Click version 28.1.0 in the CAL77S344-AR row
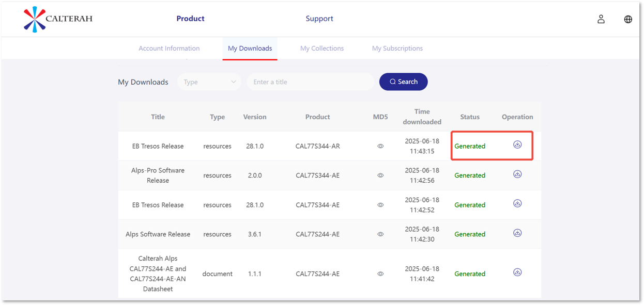 click(x=255, y=146)
